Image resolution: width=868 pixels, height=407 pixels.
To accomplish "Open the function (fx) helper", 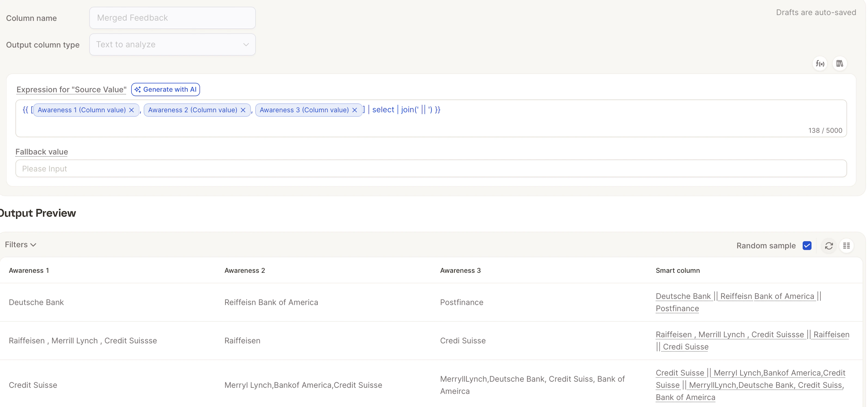I will point(820,63).
